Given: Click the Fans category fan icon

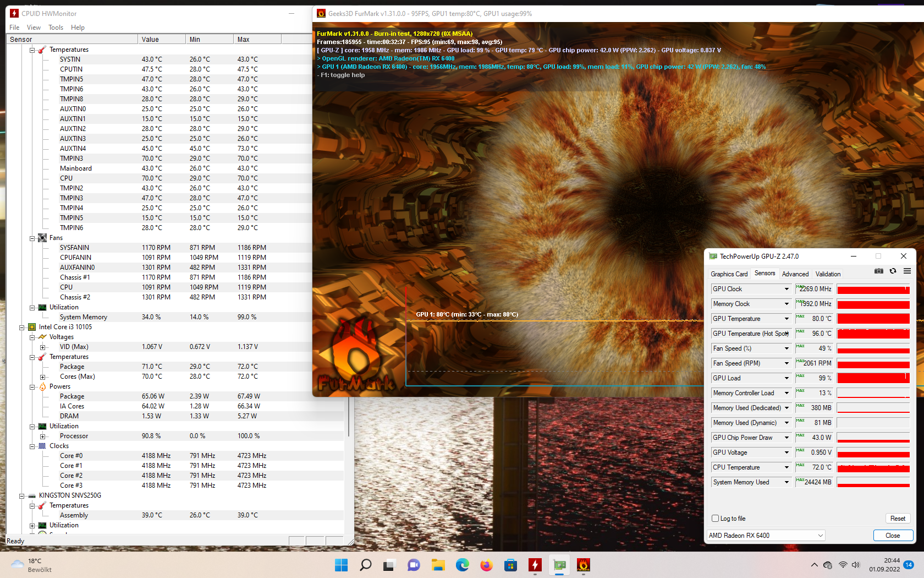Looking at the screenshot, I should 42,238.
